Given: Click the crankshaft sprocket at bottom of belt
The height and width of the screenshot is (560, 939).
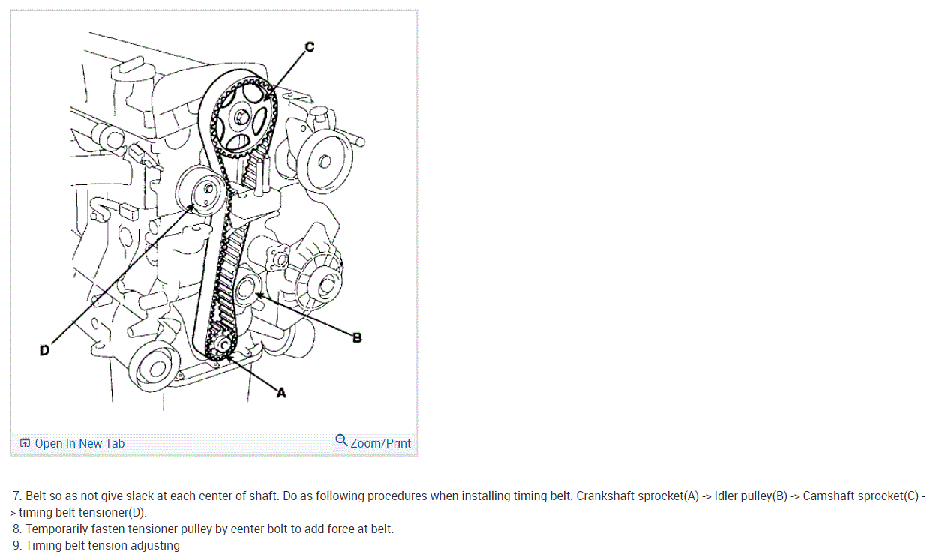Looking at the screenshot, I should (220, 345).
